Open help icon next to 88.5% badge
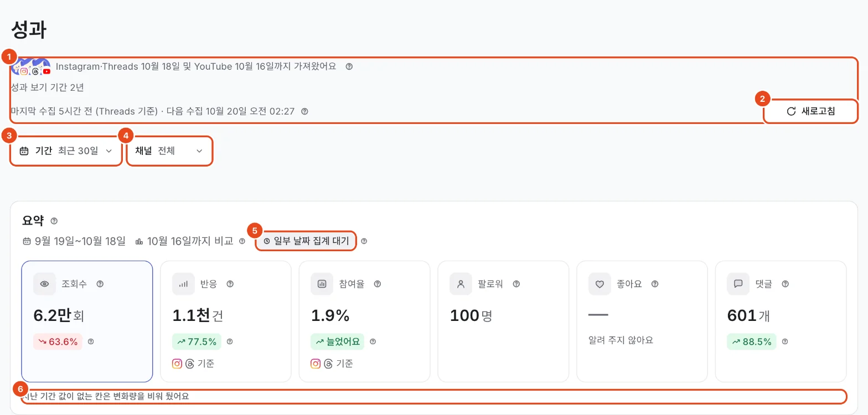Viewport: 868px width, 415px height. (x=785, y=341)
